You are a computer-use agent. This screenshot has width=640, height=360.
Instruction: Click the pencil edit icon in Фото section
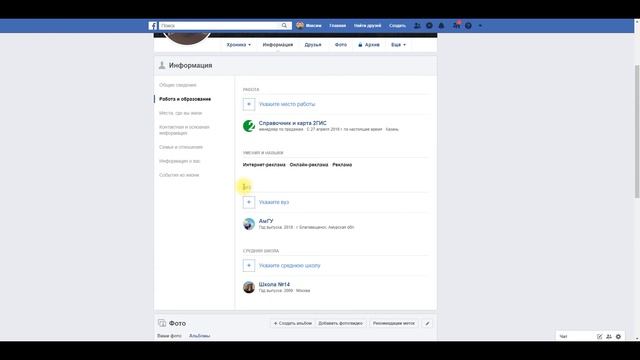427,323
